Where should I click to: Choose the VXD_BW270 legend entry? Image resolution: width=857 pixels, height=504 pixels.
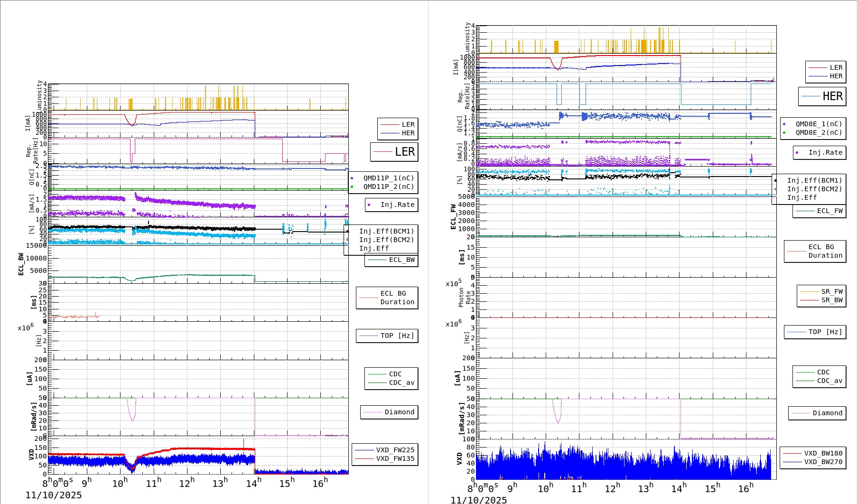[823, 462]
